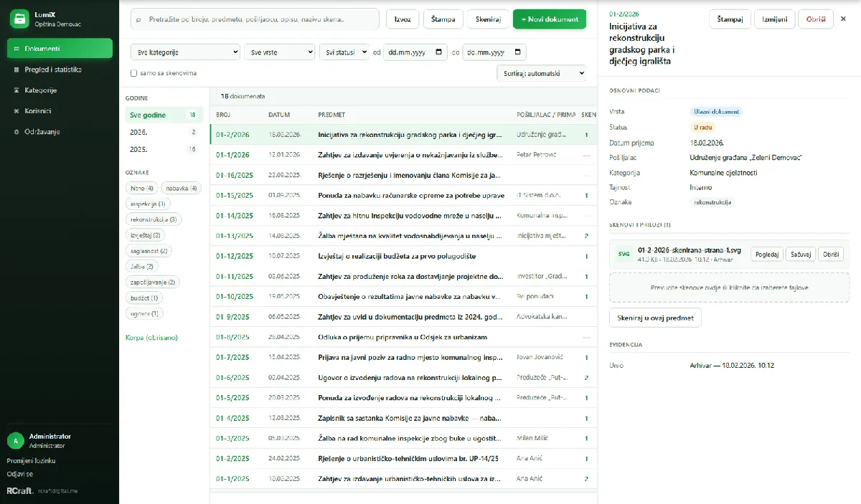Screen dimensions: 861x504
Task: Expand the Svi statusi dropdown
Action: click(344, 52)
